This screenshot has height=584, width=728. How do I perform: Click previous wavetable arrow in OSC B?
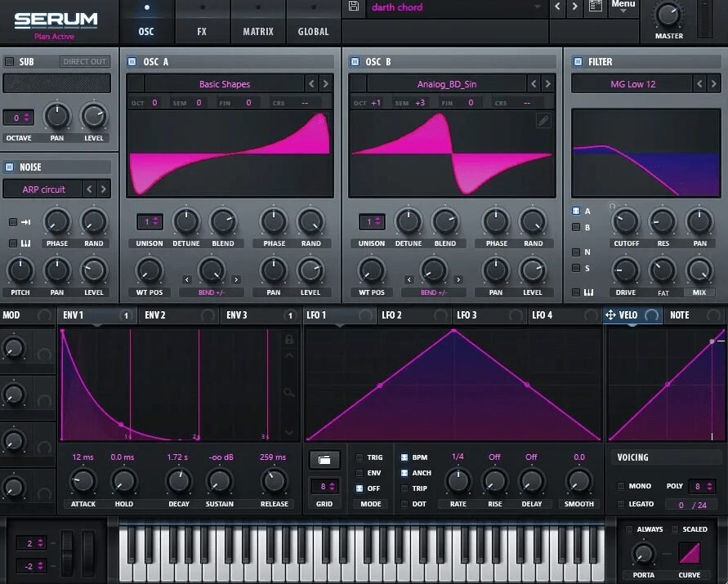[x=534, y=84]
